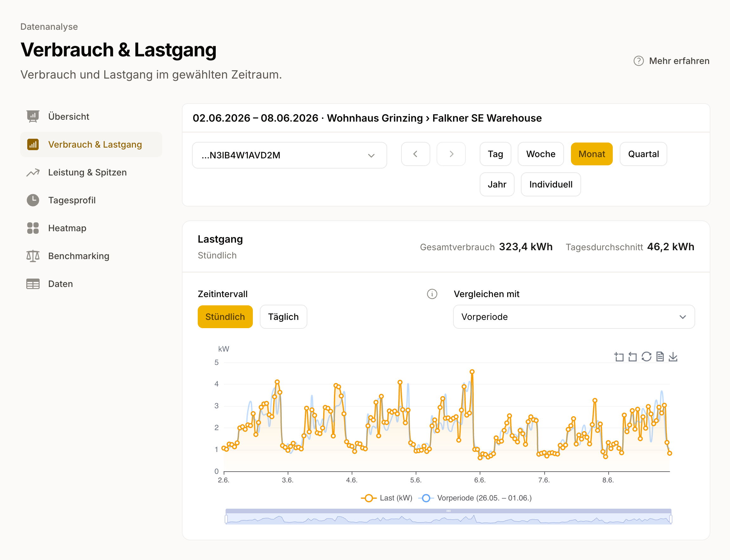This screenshot has height=560, width=730.
Task: Set the Zeitintervall to Täglich
Action: (x=283, y=317)
